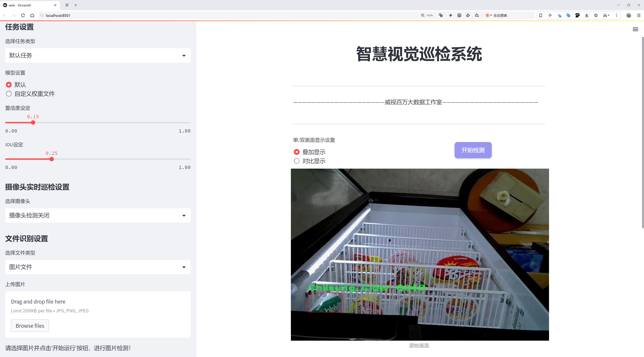Open Sogou search engine selector
The height and width of the screenshot is (357, 644).
tap(488, 15)
